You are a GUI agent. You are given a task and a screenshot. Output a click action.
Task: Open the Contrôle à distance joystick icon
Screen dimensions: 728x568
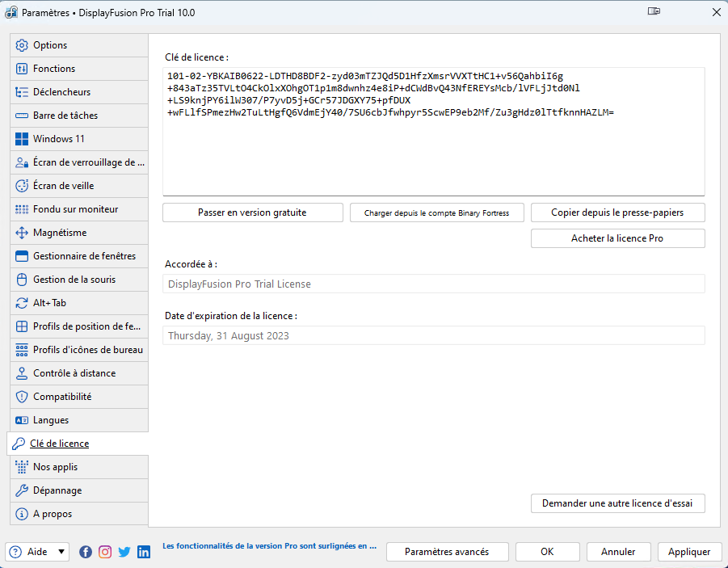22,373
